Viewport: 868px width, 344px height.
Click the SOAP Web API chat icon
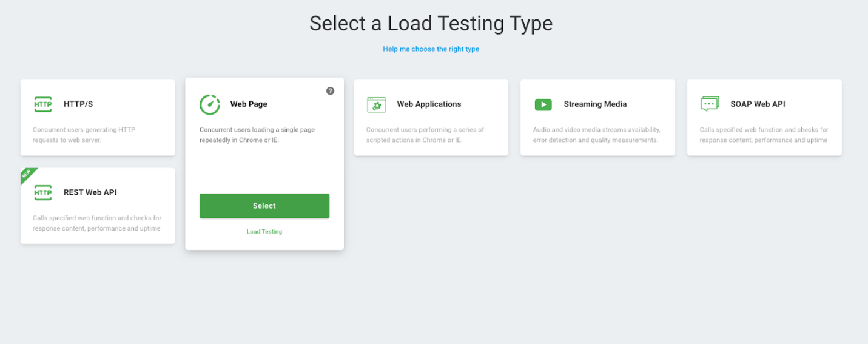[710, 104]
